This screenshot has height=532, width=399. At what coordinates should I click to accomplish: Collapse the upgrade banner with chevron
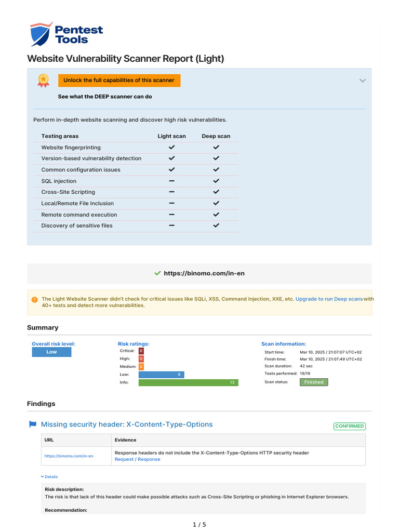pyautogui.click(x=362, y=81)
